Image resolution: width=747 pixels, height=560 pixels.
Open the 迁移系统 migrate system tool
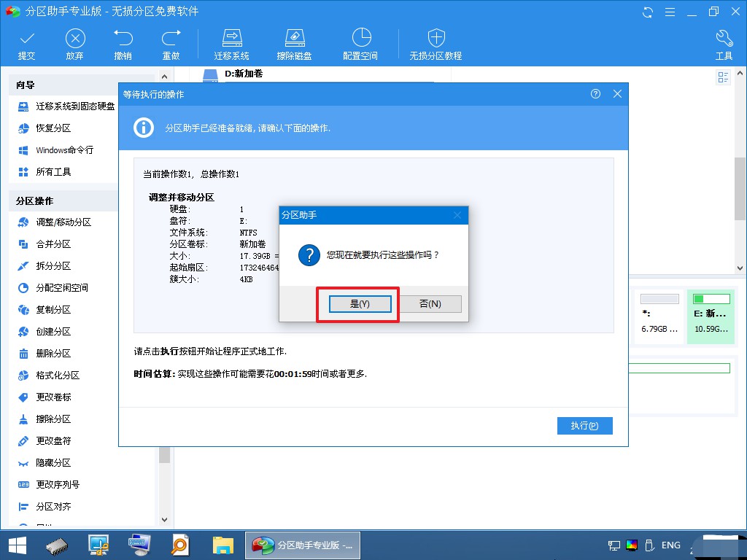click(231, 45)
